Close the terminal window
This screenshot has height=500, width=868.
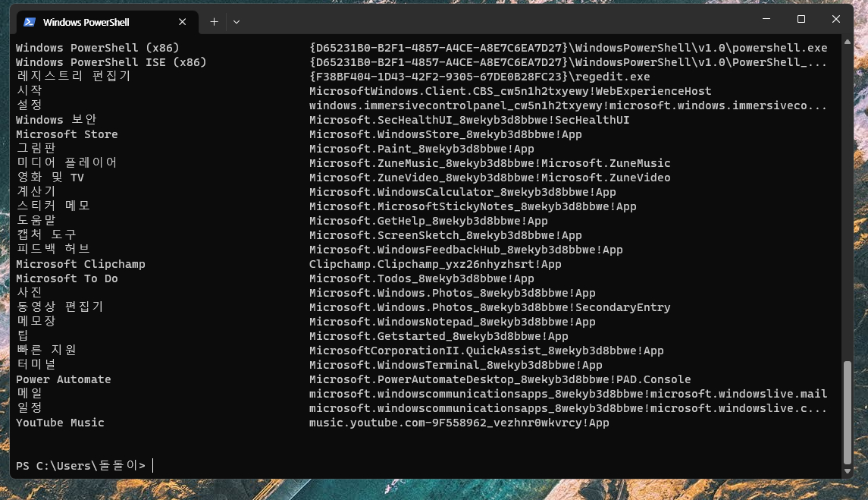pos(836,19)
